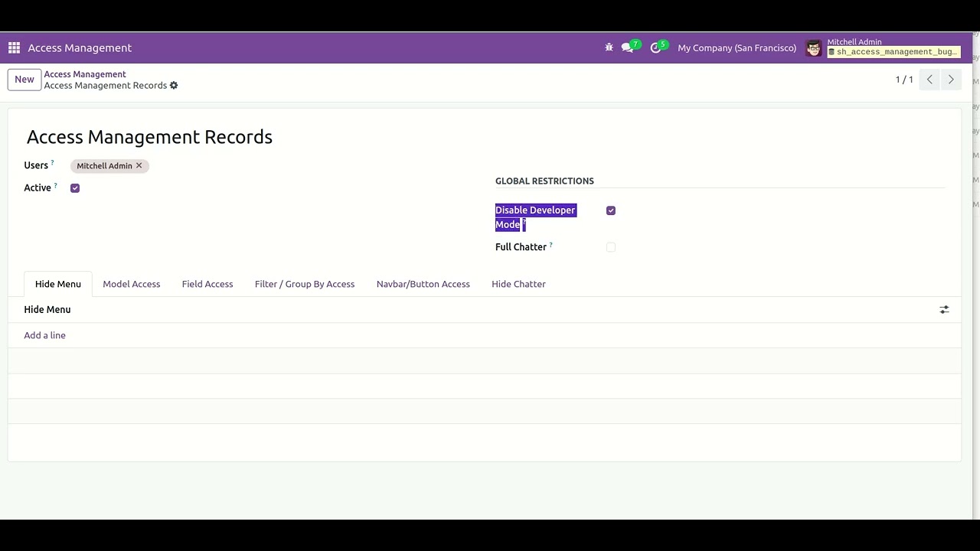Open company switcher My Company (San Francisco)
The image size is (980, 551).
point(737,47)
